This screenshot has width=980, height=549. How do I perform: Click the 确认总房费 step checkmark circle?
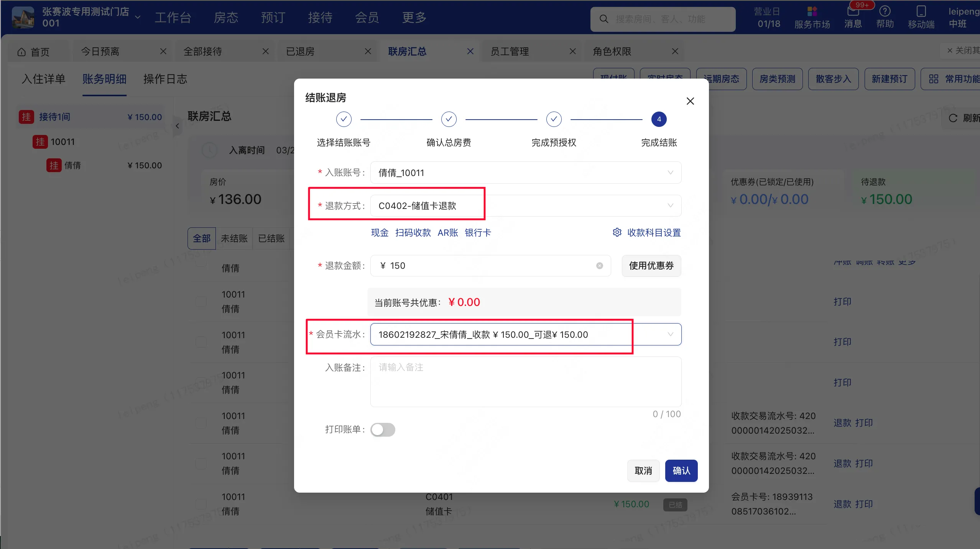449,119
